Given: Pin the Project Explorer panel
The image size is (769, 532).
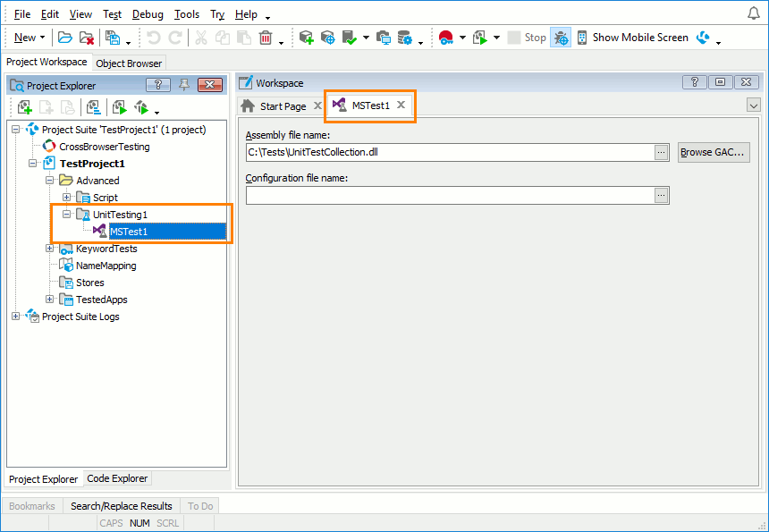Looking at the screenshot, I should (184, 85).
